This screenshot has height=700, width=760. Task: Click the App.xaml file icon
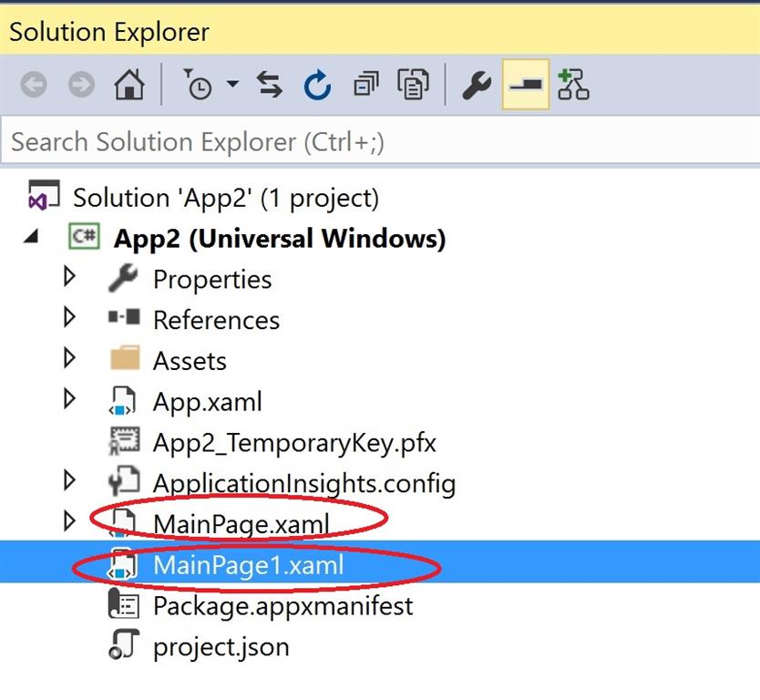tap(122, 400)
